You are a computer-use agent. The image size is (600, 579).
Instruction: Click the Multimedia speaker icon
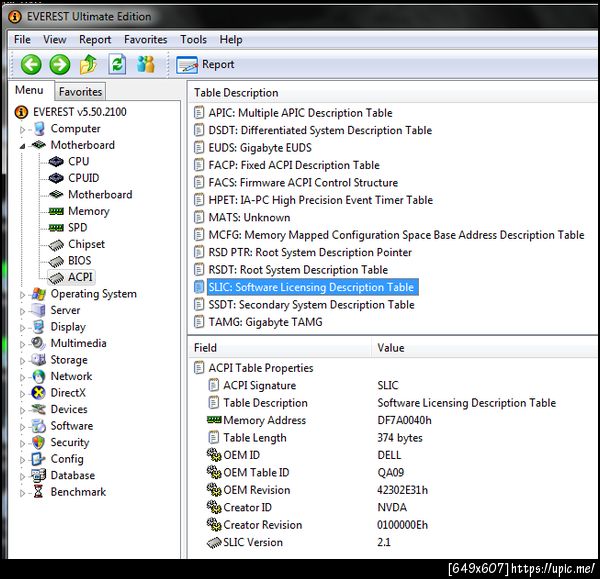(39, 343)
